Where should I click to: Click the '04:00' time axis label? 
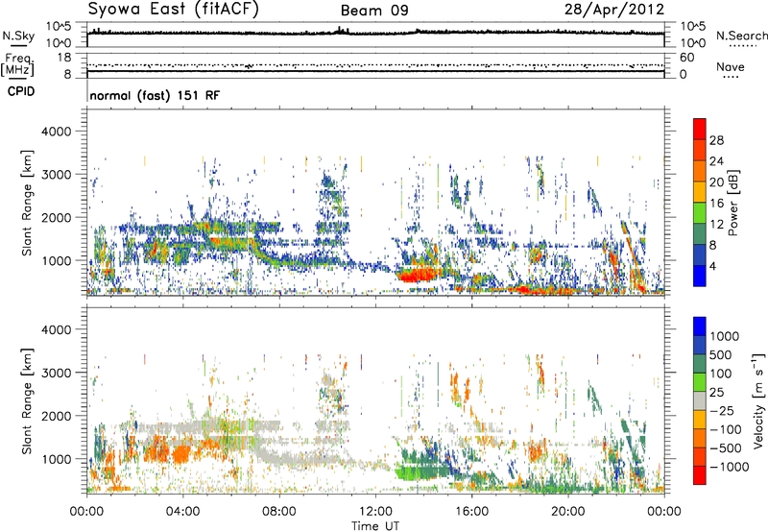click(x=183, y=512)
